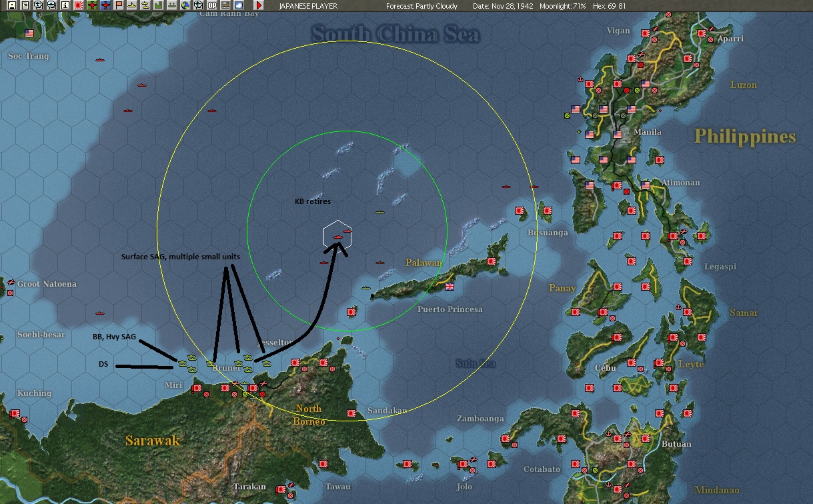Image resolution: width=813 pixels, height=504 pixels.
Task: Open the weather cloud toolbar icon
Action: (238, 5)
